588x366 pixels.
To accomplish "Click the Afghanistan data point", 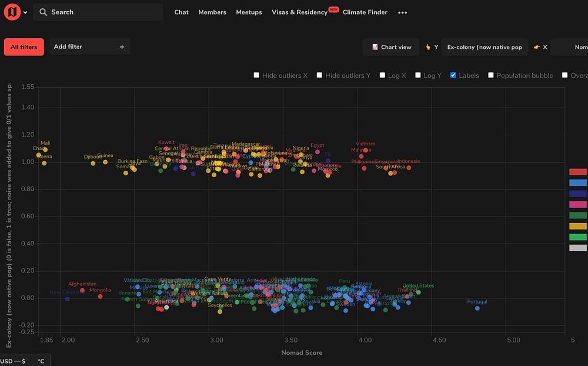I will (x=82, y=290).
